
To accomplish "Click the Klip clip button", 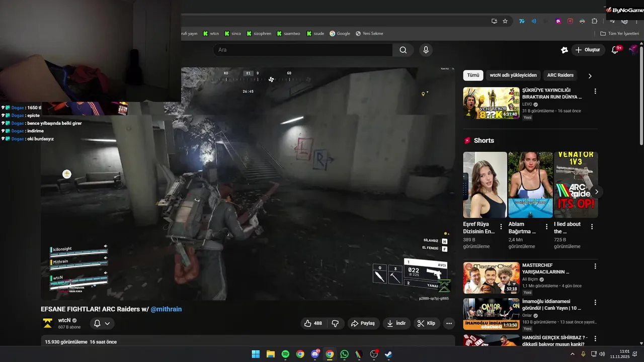I will (427, 323).
